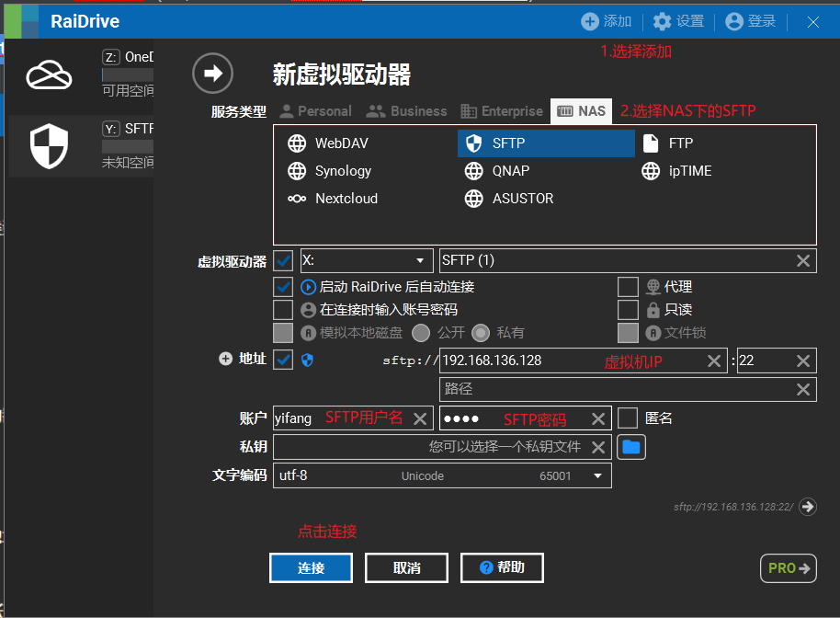This screenshot has width=840, height=618.
Task: Click the arrow next to sftp://192.168.136.128:22/
Action: [807, 507]
